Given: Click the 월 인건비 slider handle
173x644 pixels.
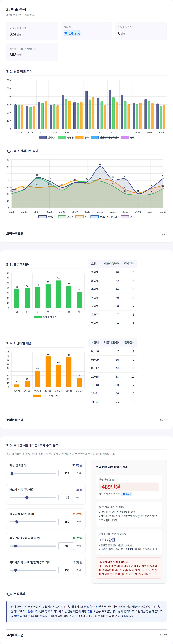Looking at the screenshot, I should tap(15, 546).
